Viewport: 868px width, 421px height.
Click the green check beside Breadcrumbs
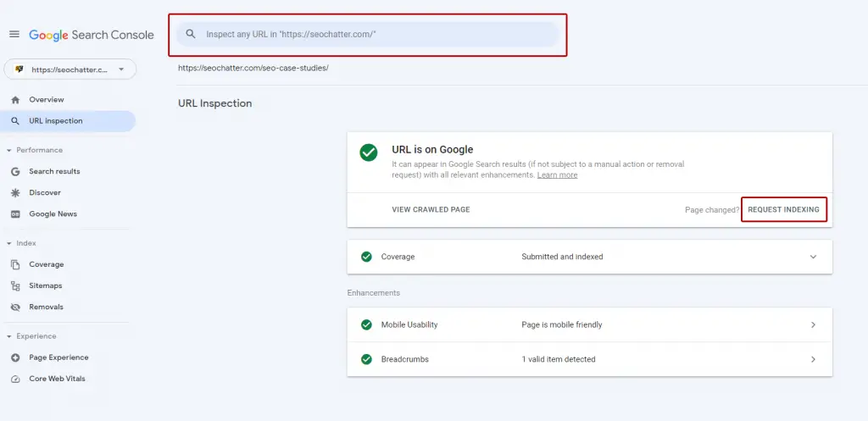366,359
